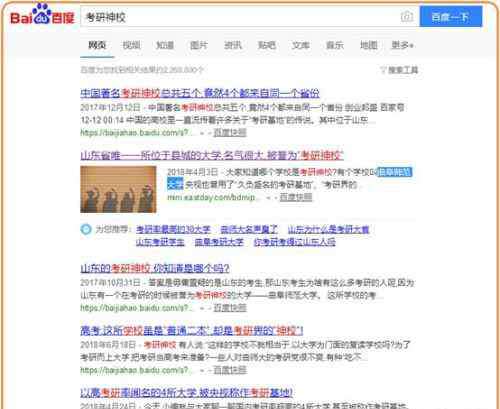The height and width of the screenshot is (409, 500).
Task: Click the 百度一下 search button
Action: tap(451, 17)
